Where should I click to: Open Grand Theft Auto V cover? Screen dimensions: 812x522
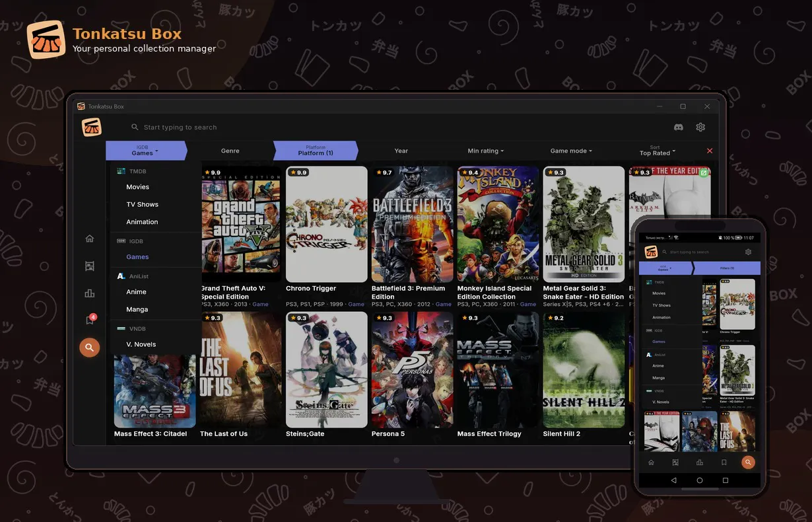point(240,224)
